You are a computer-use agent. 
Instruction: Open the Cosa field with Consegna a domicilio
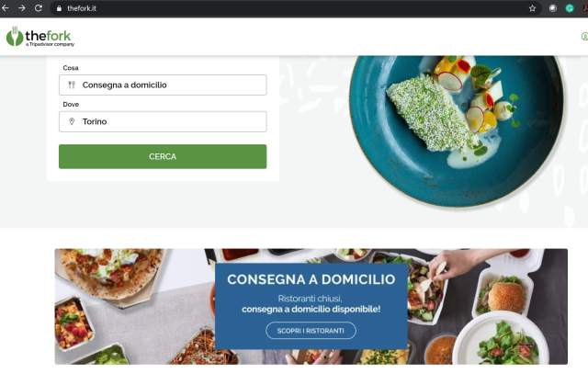163,85
